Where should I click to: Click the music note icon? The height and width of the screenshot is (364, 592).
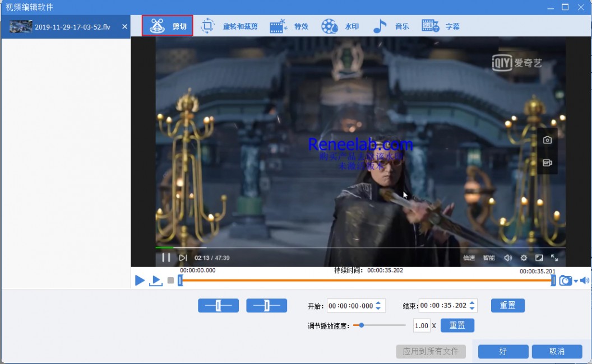pyautogui.click(x=380, y=26)
